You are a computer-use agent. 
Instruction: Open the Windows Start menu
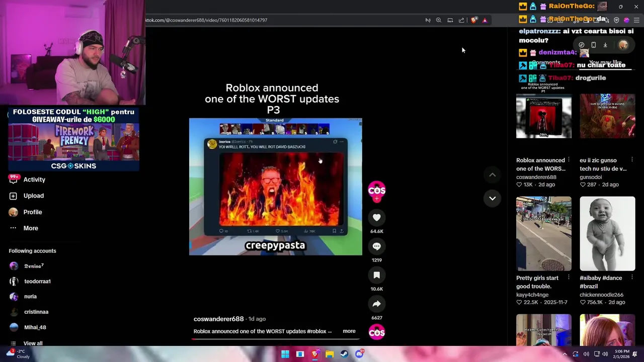(x=285, y=354)
